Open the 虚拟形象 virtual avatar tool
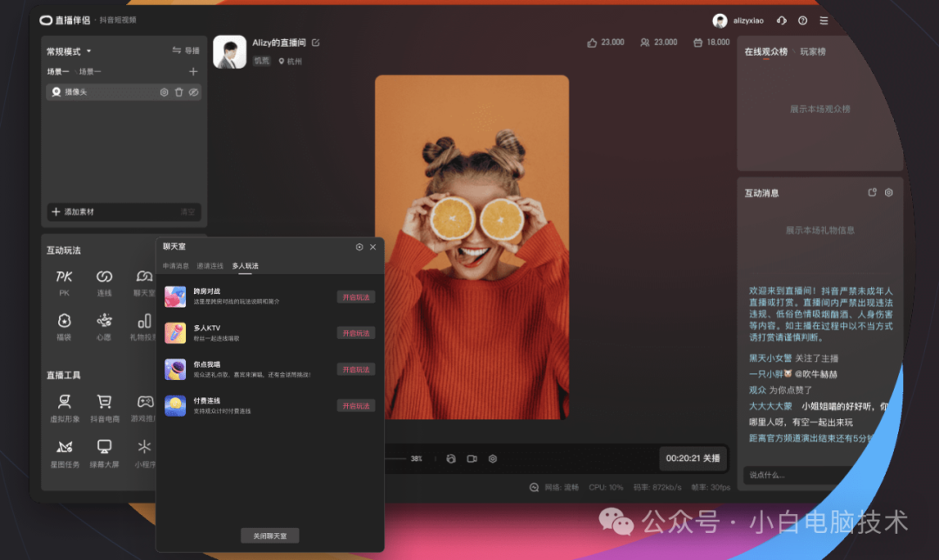The width and height of the screenshot is (939, 560). click(x=64, y=401)
